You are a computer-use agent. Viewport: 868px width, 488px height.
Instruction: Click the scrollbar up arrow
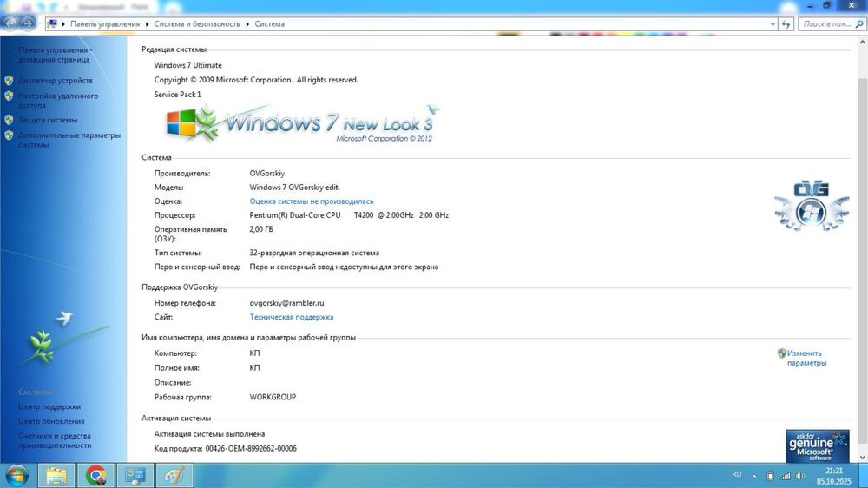863,42
